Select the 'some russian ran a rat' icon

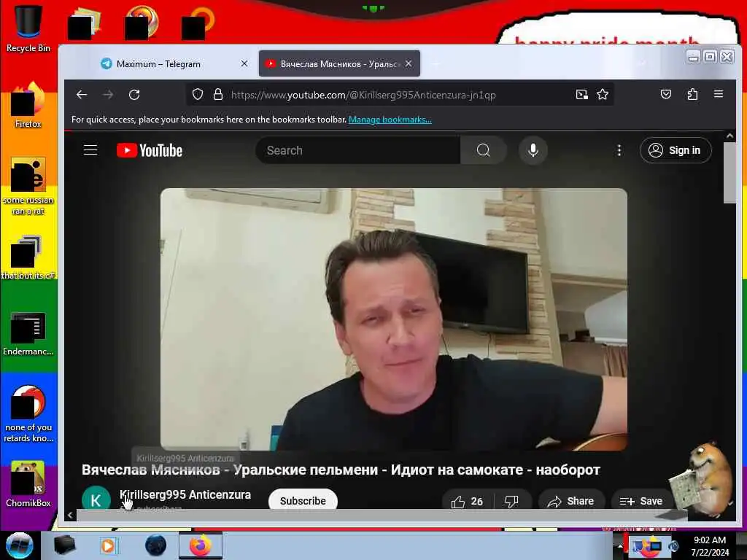[x=28, y=186]
